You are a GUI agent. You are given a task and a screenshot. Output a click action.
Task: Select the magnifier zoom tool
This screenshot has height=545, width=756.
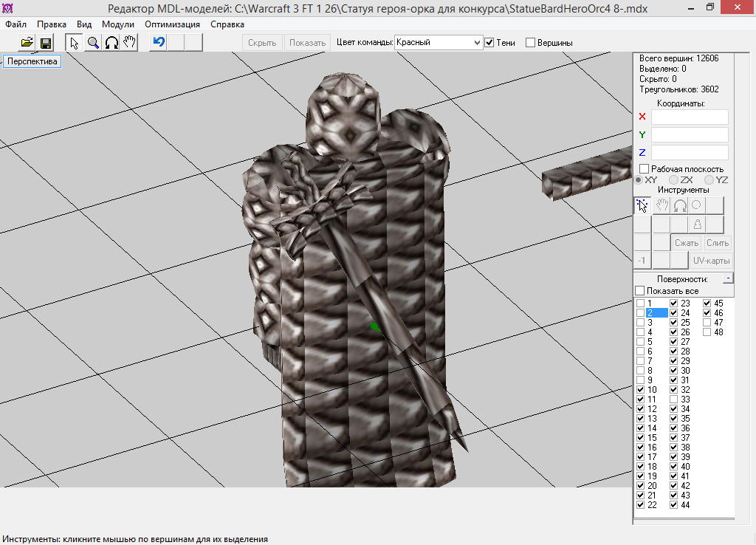tap(93, 43)
